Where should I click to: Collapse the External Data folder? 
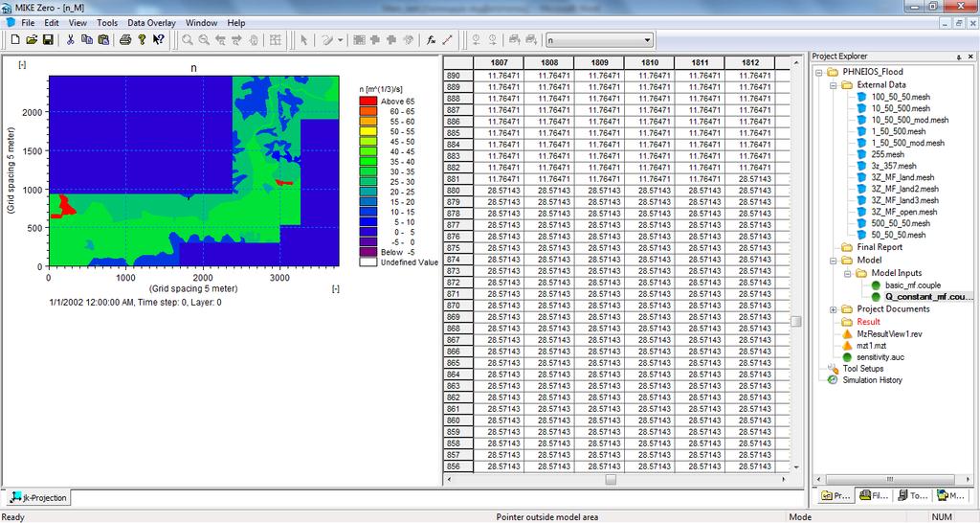click(834, 85)
